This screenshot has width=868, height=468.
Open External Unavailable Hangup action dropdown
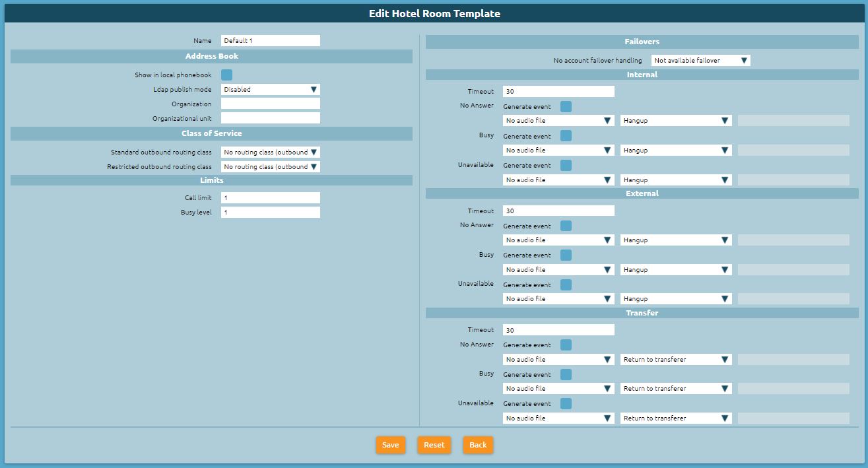click(676, 298)
